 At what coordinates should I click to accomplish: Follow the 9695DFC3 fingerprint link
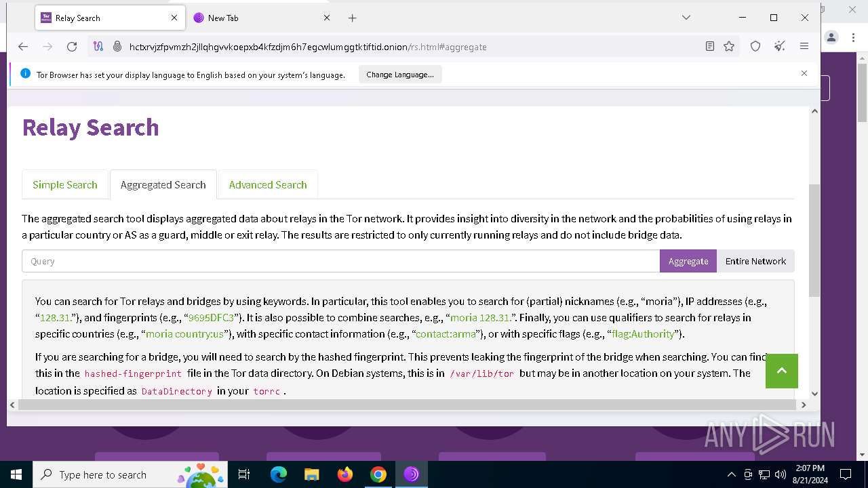[x=211, y=317]
